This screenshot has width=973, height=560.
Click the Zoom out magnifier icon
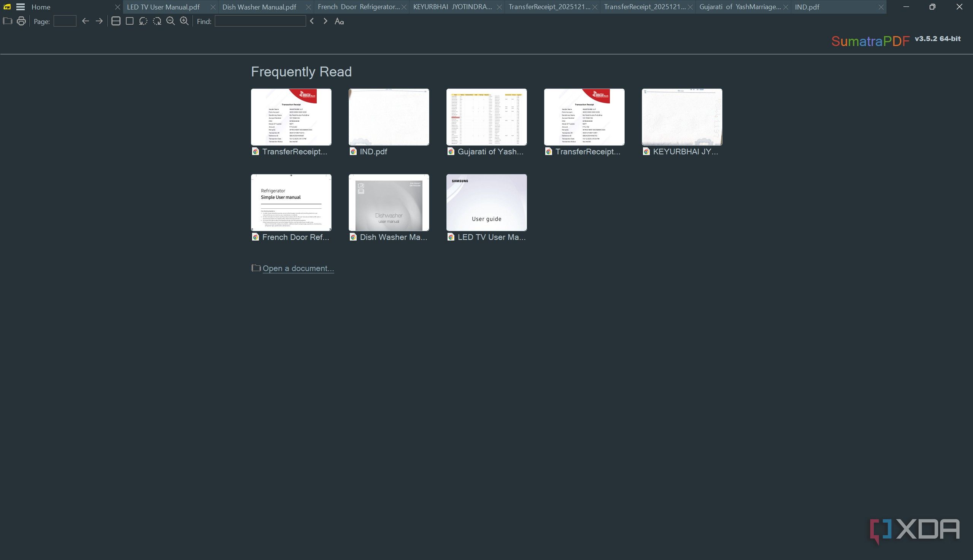point(170,21)
